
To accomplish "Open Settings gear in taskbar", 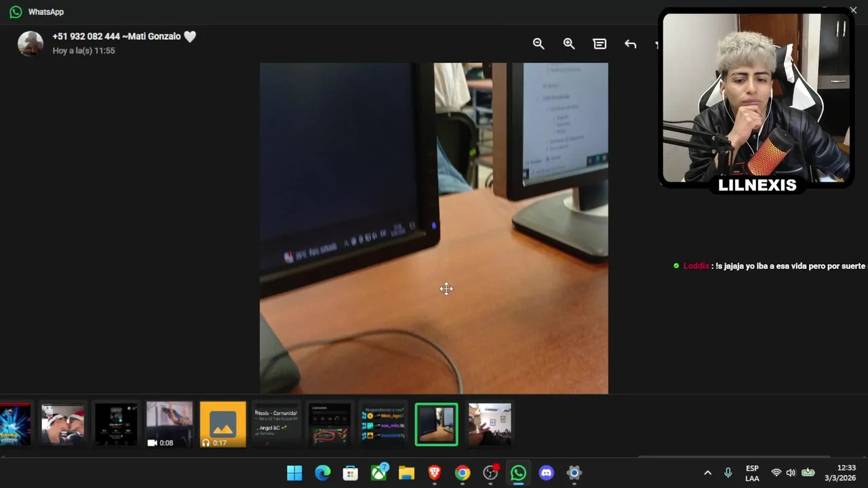I will (x=574, y=473).
